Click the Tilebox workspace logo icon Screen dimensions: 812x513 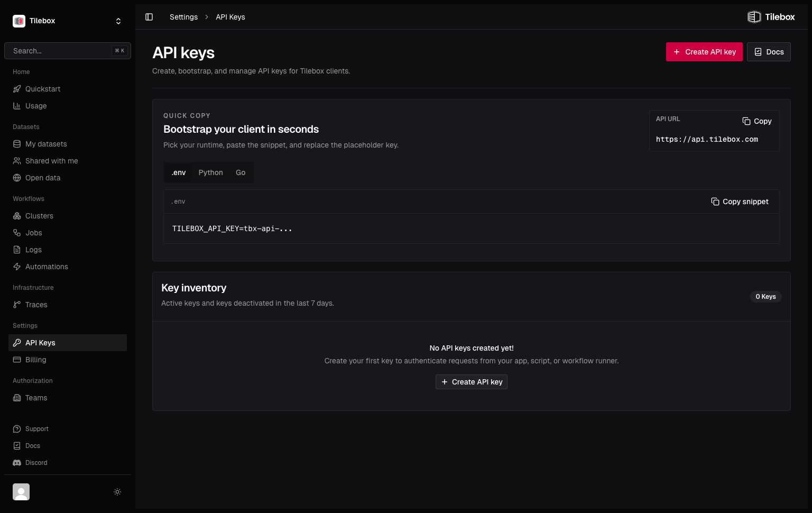pyautogui.click(x=19, y=21)
